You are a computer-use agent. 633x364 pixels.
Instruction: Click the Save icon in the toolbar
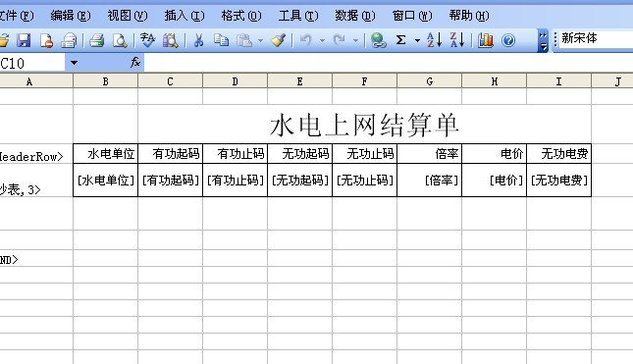tap(24, 40)
